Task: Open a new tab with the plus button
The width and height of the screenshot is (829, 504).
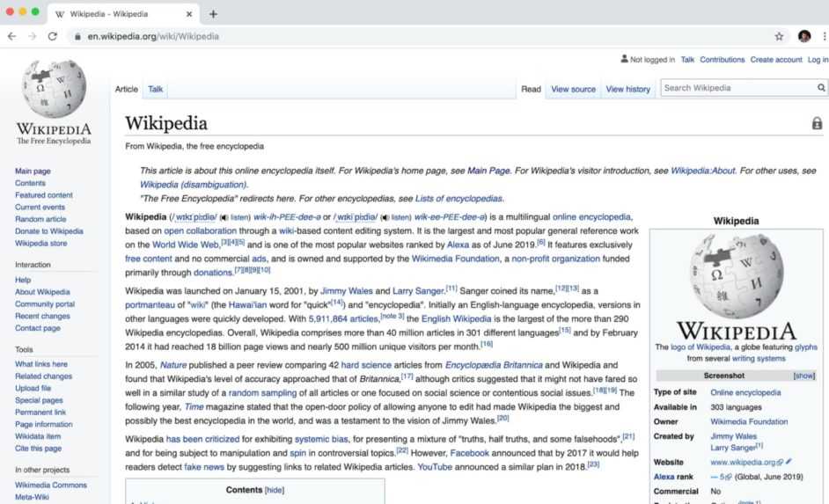Action: [x=213, y=14]
